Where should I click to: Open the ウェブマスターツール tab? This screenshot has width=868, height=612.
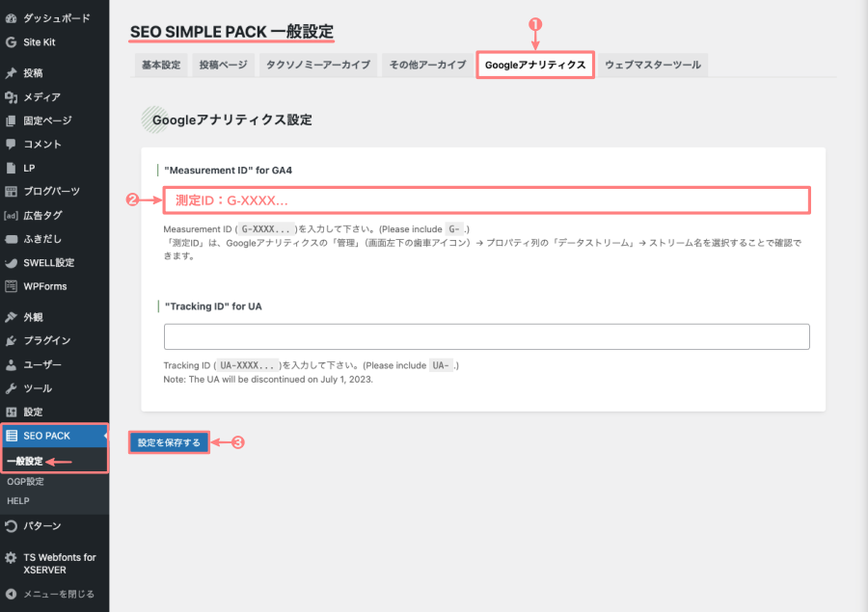[x=653, y=65]
